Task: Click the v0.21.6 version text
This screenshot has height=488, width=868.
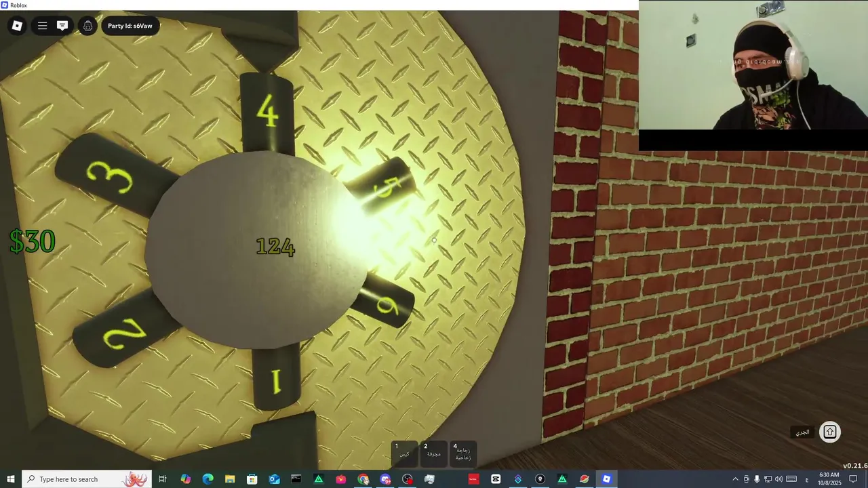Action: click(855, 466)
